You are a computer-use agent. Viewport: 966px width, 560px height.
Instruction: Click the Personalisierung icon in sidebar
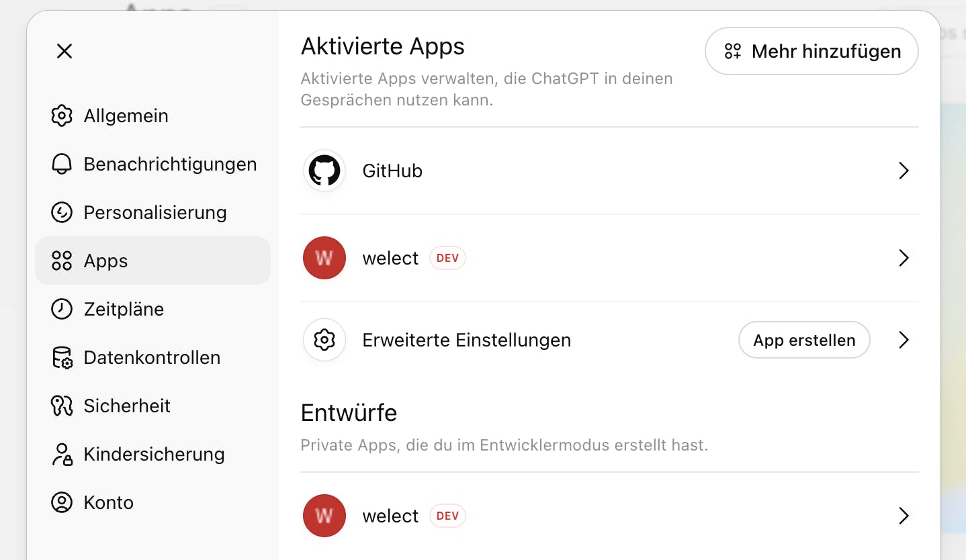pos(62,212)
